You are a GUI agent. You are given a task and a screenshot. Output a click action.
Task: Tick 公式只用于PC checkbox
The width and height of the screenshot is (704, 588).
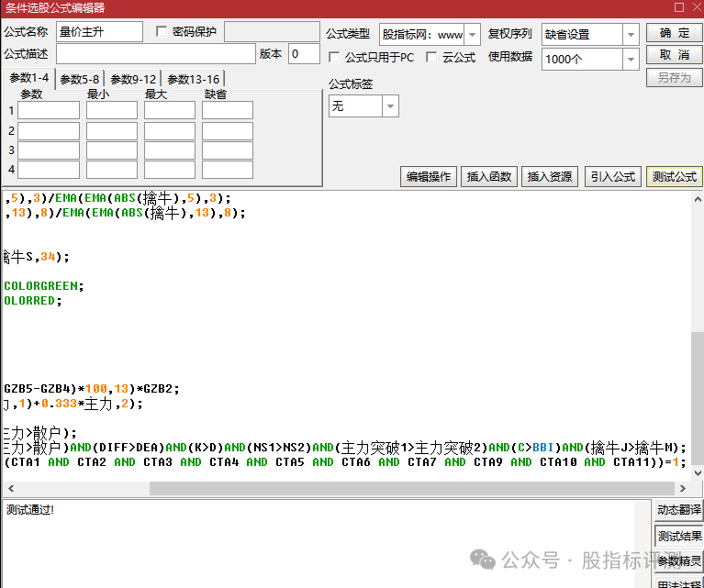coord(334,57)
